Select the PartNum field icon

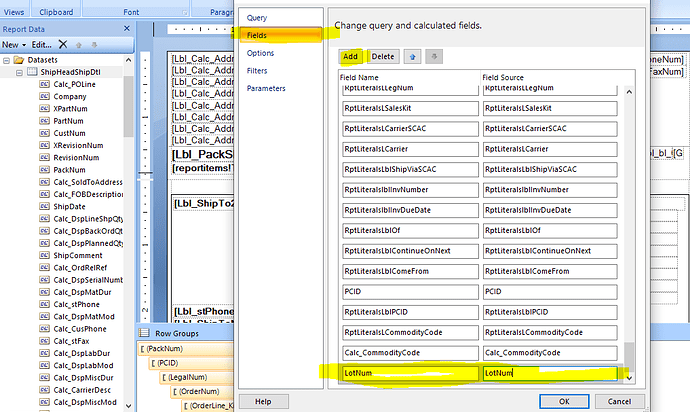click(x=44, y=121)
